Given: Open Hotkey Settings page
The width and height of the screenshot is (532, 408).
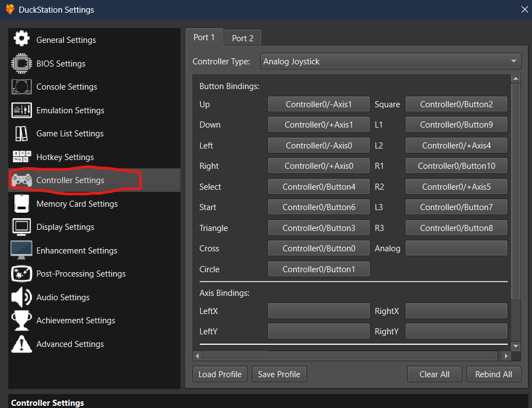Looking at the screenshot, I should tap(94, 157).
